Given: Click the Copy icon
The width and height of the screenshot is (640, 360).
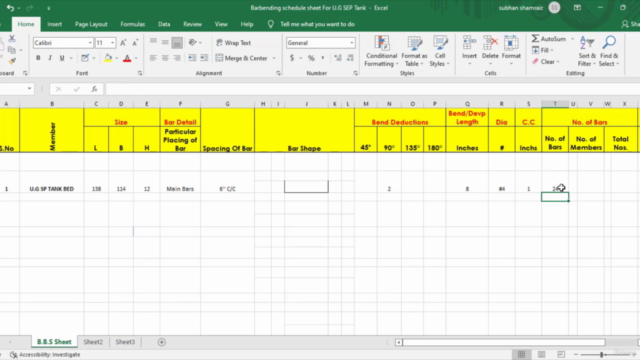Looking at the screenshot, I should (12, 50).
